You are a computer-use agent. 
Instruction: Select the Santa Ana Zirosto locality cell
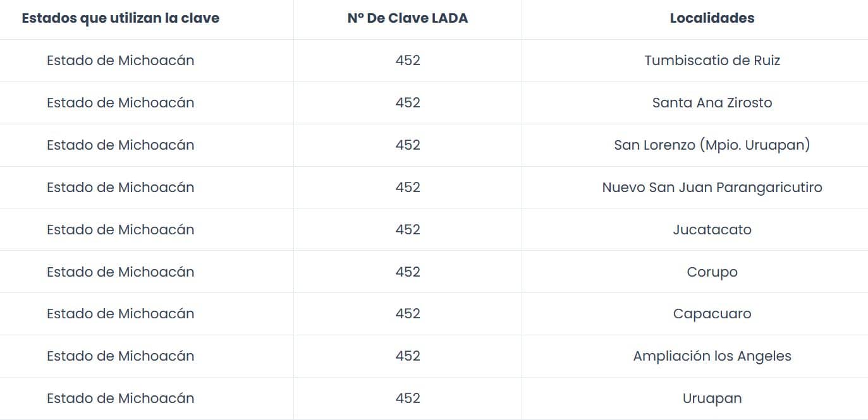click(712, 103)
